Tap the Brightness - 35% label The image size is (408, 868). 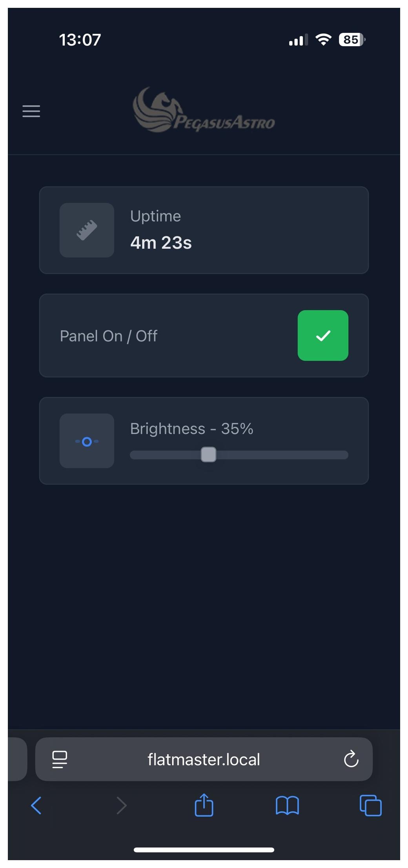(191, 429)
